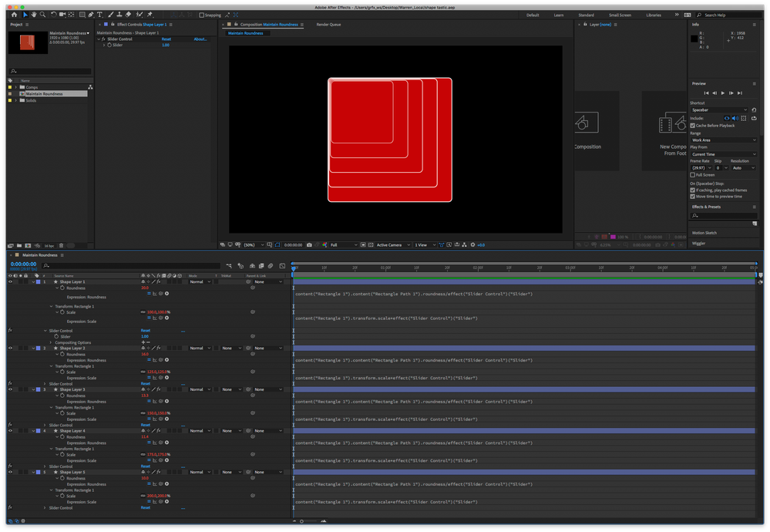Enable the Full Screen checkbox in Preview
Screen dimensions: 770x532
(x=693, y=174)
